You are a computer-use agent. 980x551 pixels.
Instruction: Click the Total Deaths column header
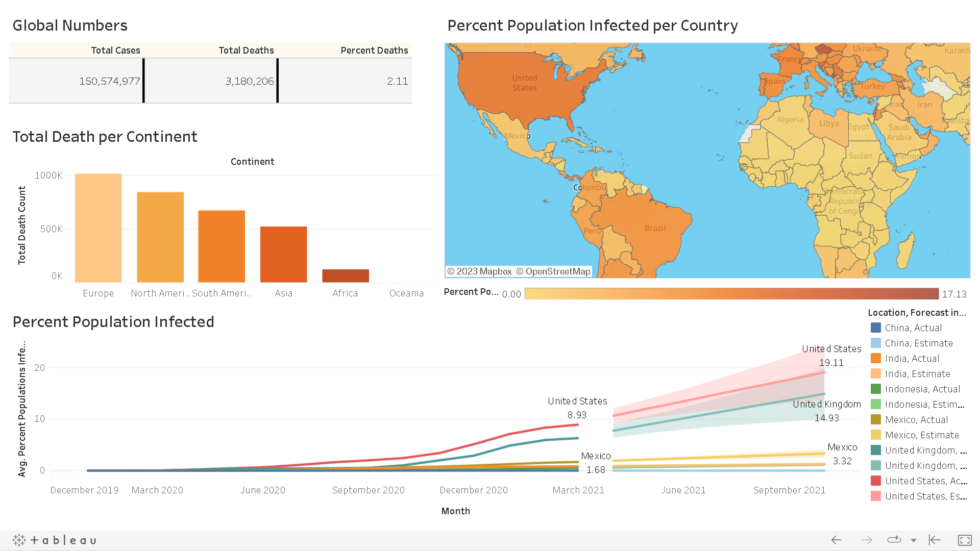246,51
